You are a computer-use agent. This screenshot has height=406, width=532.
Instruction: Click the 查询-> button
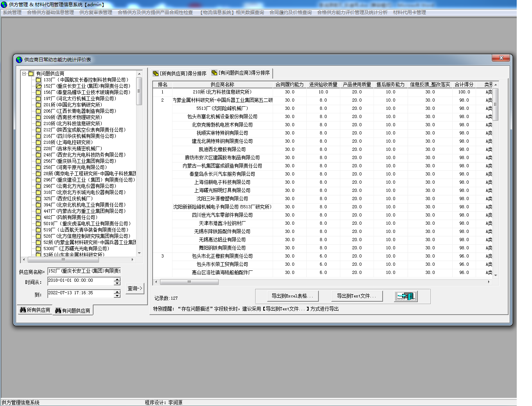135,288
